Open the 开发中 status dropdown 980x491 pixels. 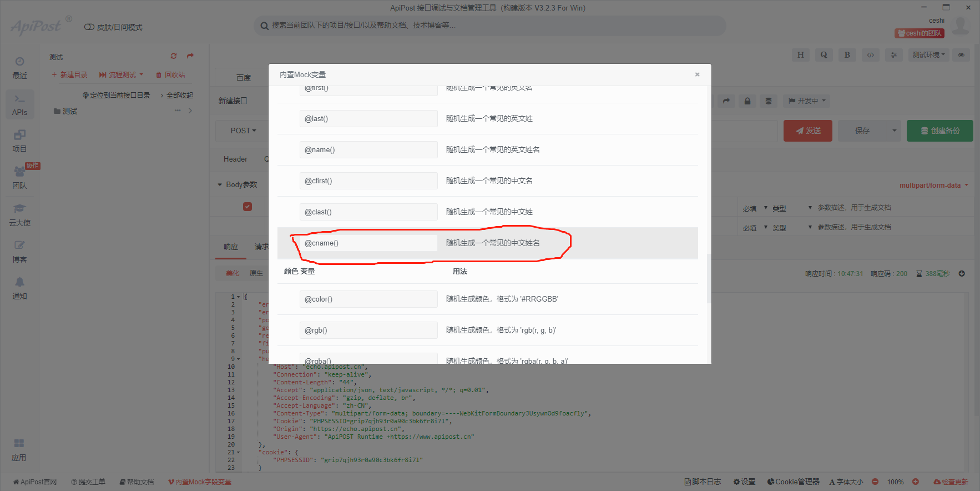pos(807,101)
